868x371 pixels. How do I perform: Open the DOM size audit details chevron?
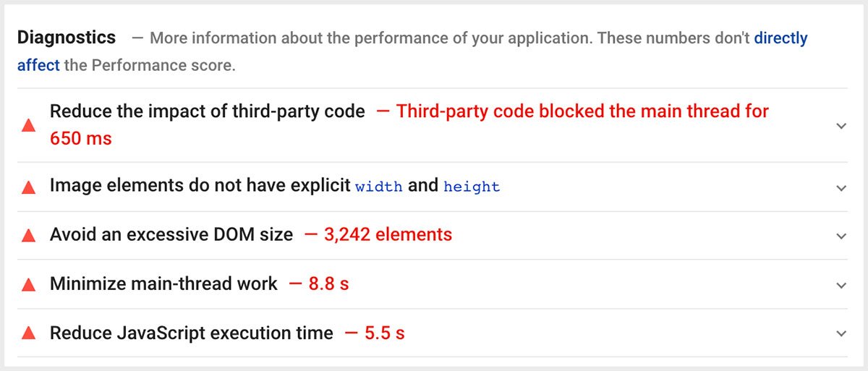tap(841, 236)
